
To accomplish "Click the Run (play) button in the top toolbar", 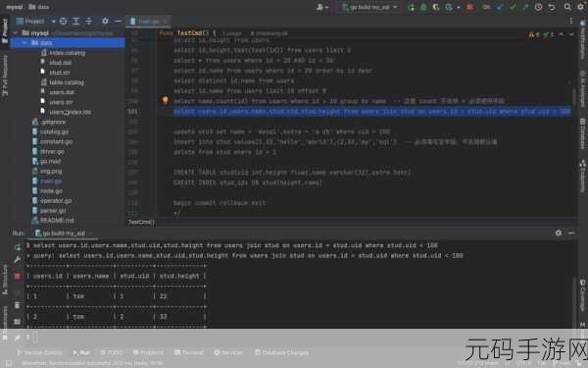I will coord(412,7).
